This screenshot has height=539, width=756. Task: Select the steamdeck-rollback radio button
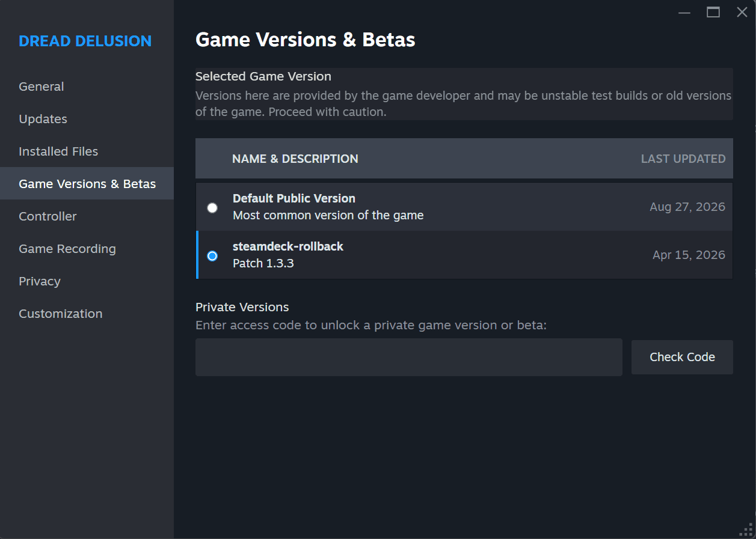212,256
